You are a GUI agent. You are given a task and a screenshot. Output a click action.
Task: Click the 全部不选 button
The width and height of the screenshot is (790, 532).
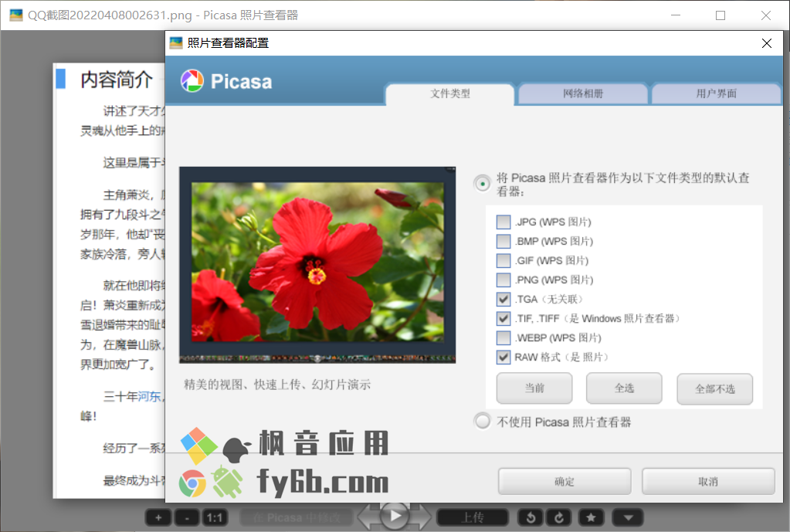point(715,388)
